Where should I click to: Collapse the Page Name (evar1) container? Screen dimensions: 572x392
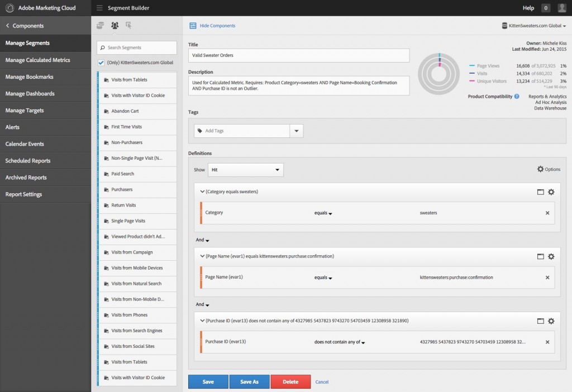click(x=202, y=256)
